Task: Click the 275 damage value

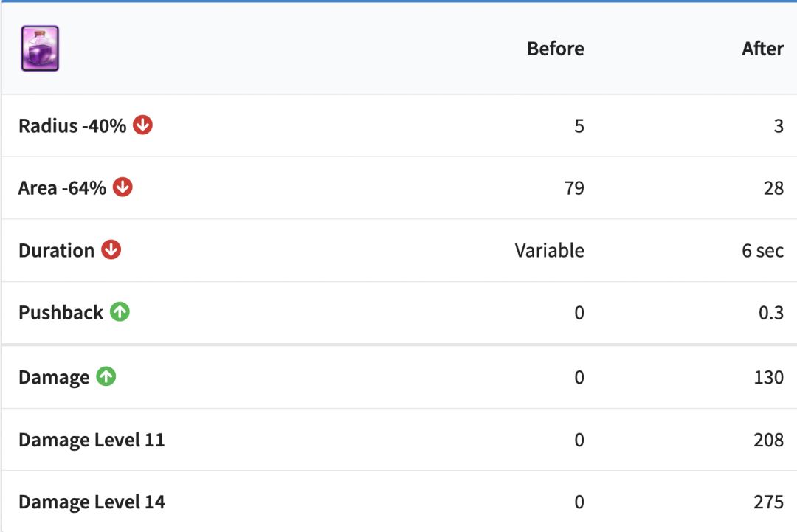Action: pos(768,502)
